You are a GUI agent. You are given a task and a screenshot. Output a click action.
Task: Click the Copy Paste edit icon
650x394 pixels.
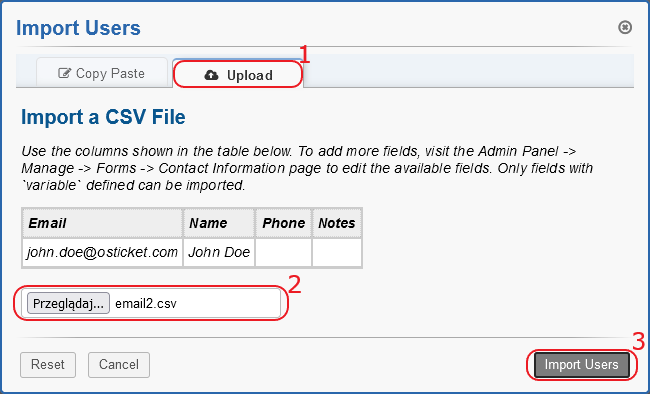pyautogui.click(x=64, y=73)
